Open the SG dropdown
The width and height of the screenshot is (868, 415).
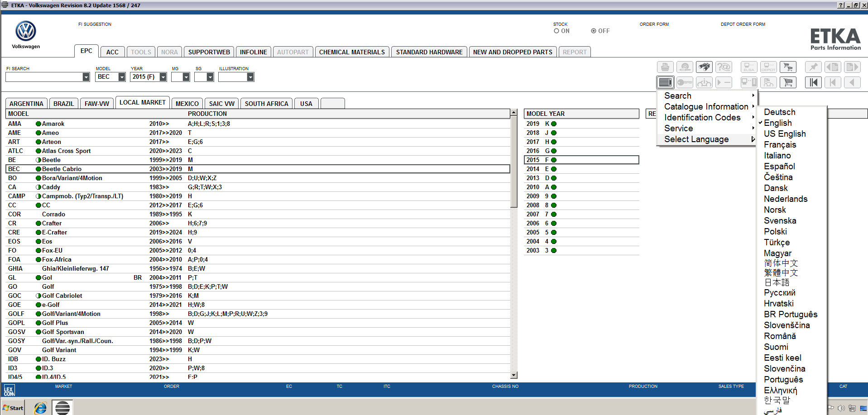pyautogui.click(x=210, y=77)
